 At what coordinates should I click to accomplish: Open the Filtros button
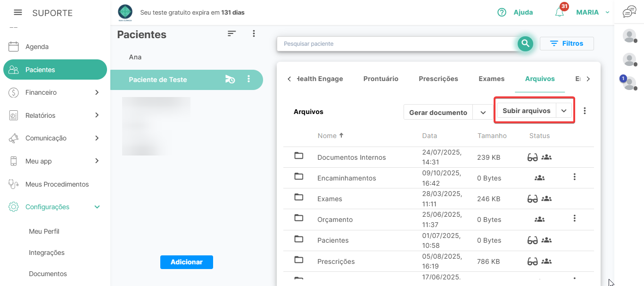[x=567, y=43]
